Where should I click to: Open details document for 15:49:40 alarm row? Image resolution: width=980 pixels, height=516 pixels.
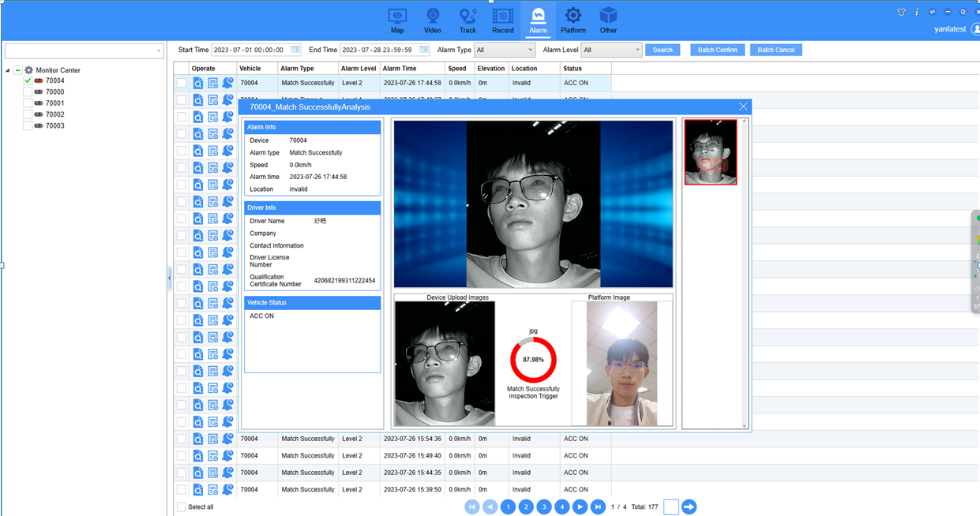pyautogui.click(x=213, y=456)
